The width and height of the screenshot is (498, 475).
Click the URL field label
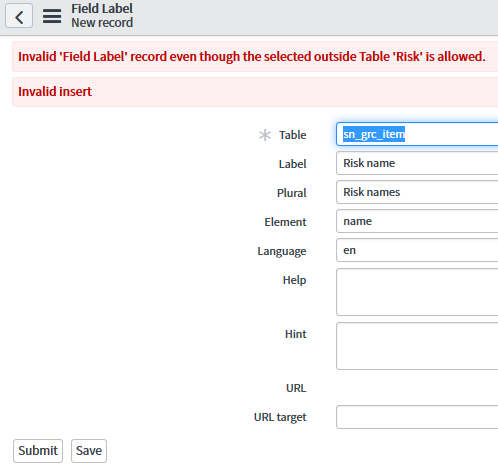click(296, 388)
